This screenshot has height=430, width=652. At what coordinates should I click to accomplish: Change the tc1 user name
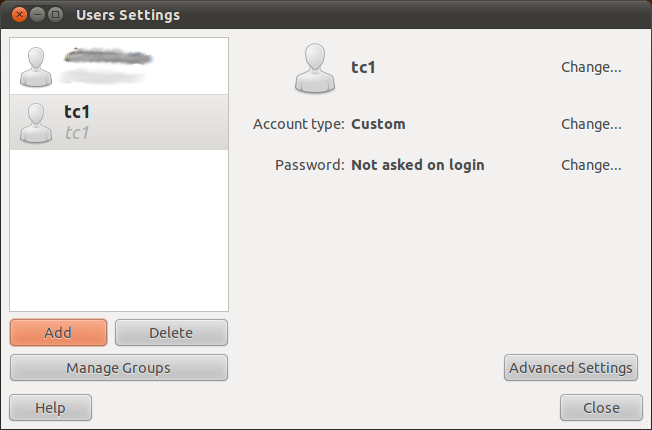[x=591, y=67]
